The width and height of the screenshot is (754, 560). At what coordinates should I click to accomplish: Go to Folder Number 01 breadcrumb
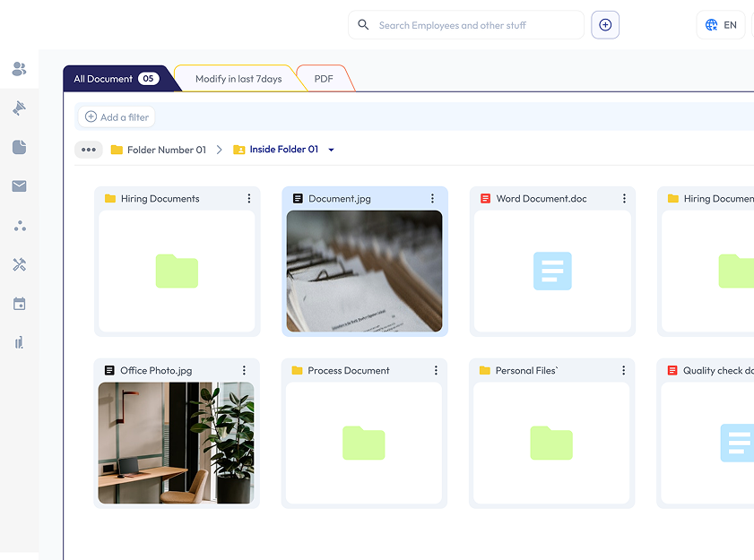coord(159,150)
